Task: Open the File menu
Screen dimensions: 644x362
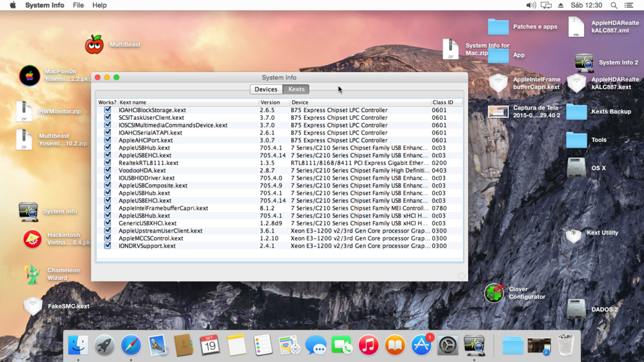Action: pyautogui.click(x=78, y=5)
